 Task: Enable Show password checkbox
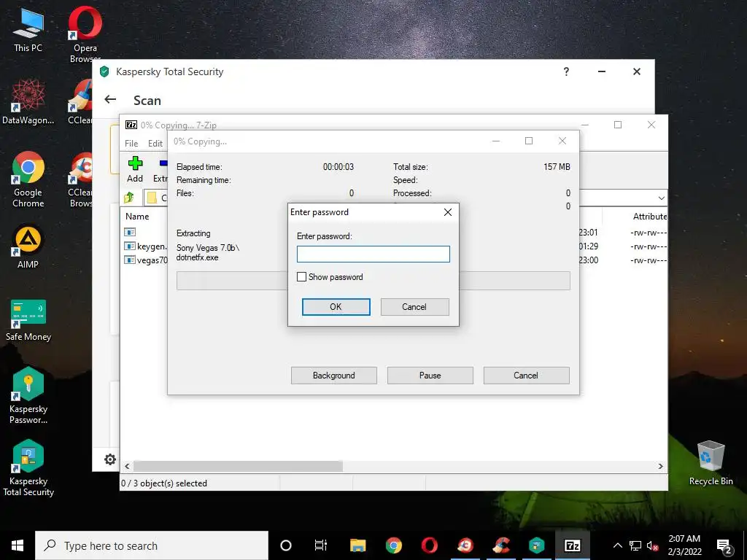click(301, 276)
